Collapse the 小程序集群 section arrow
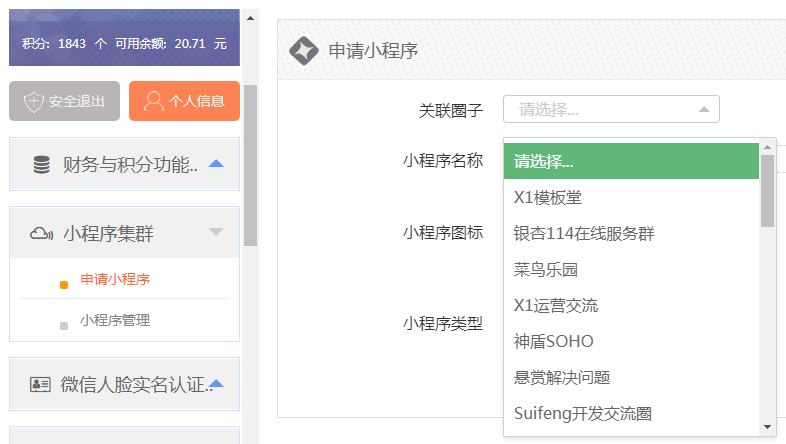 click(x=216, y=233)
